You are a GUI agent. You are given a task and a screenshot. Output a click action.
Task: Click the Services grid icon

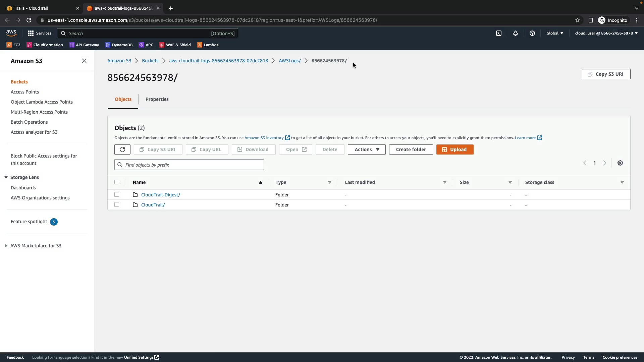[31, 33]
